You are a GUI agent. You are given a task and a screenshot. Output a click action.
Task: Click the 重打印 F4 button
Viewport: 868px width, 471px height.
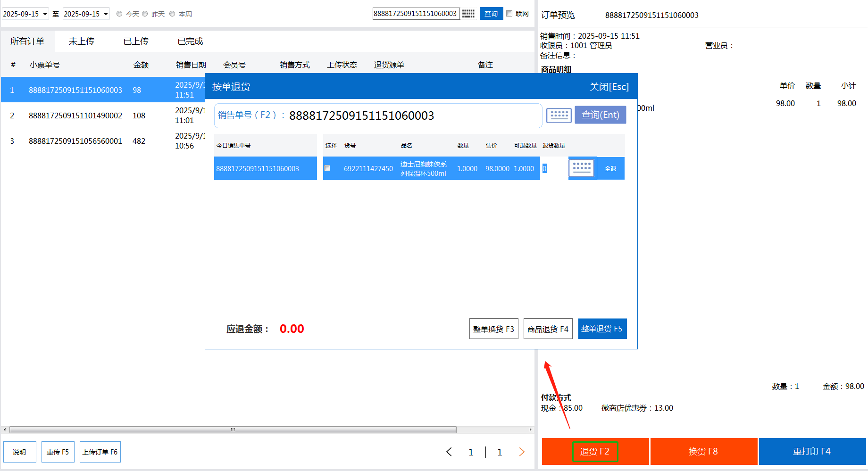812,452
